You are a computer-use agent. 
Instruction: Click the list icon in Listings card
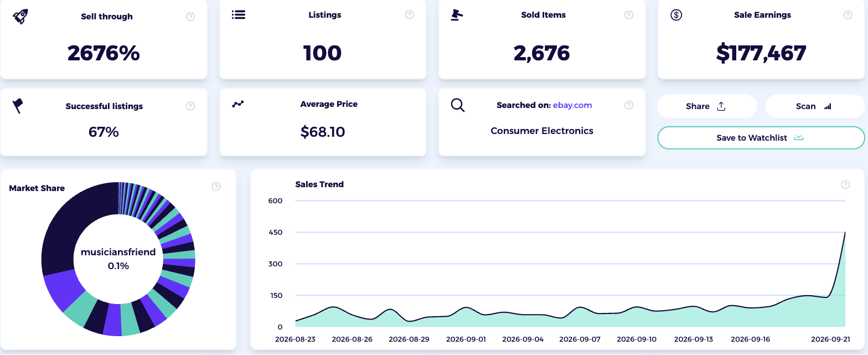tap(239, 14)
